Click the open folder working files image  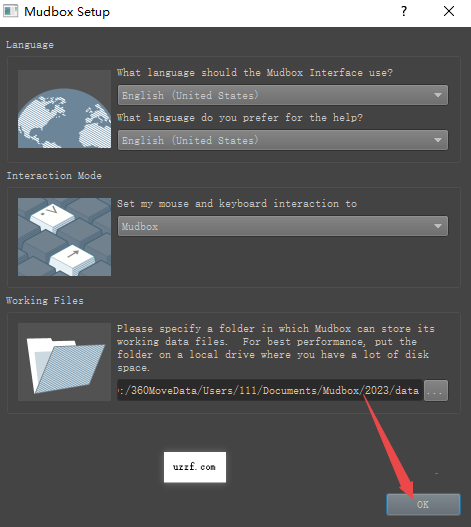tap(65, 362)
